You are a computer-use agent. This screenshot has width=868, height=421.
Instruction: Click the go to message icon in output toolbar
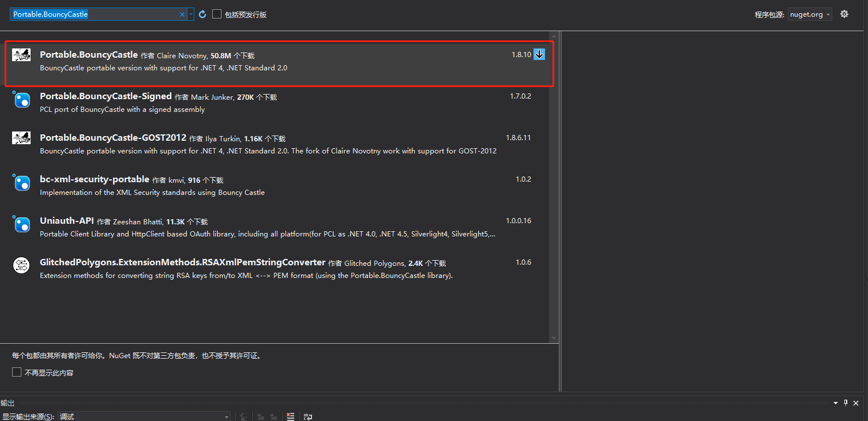coord(243,416)
